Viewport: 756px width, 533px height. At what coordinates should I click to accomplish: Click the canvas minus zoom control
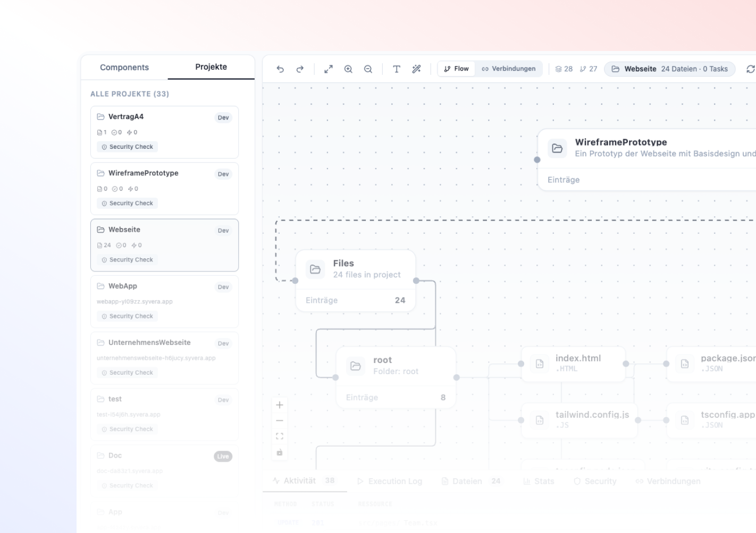click(x=280, y=420)
